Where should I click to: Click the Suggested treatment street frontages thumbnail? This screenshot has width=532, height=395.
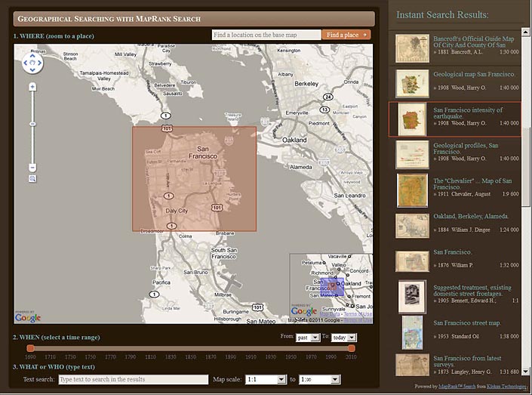[x=412, y=297]
